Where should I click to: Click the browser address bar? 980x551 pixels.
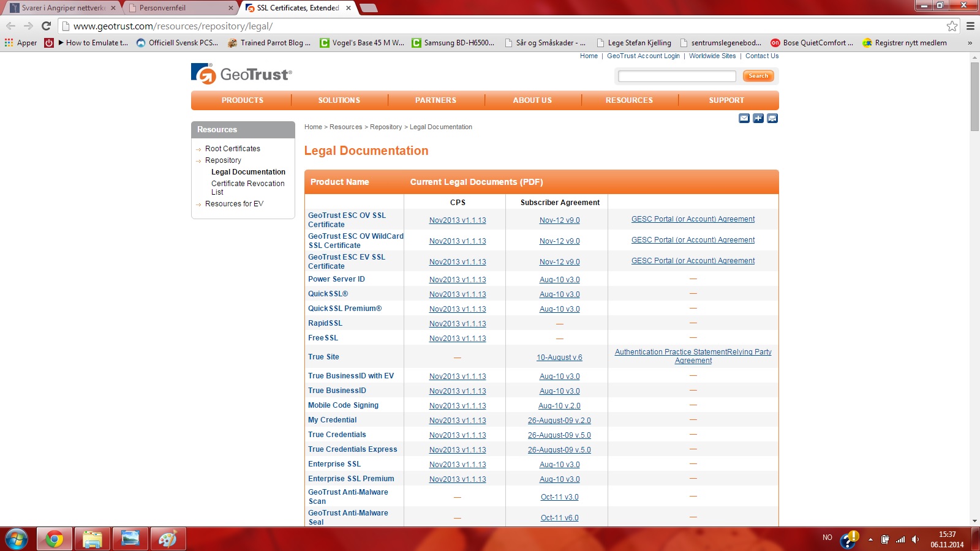coord(508,26)
